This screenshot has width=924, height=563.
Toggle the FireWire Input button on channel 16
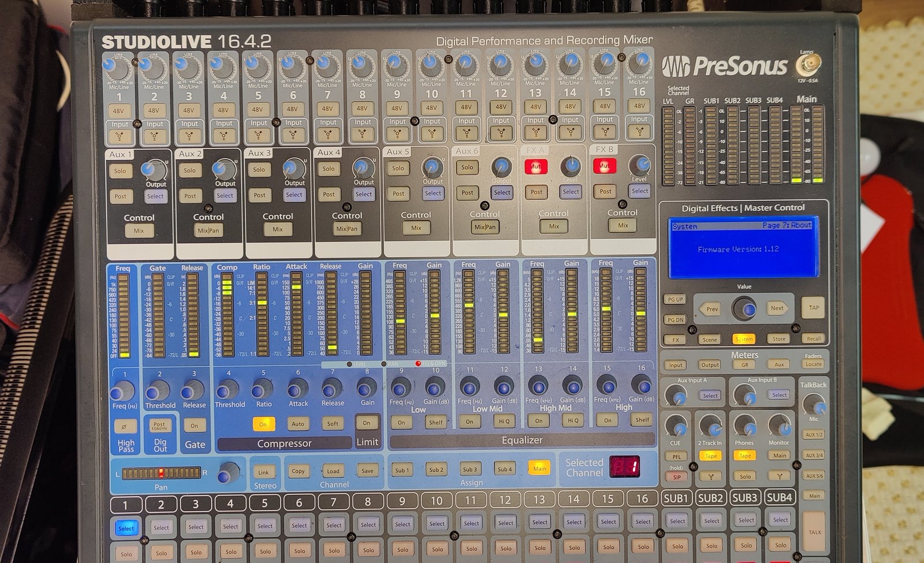click(639, 132)
